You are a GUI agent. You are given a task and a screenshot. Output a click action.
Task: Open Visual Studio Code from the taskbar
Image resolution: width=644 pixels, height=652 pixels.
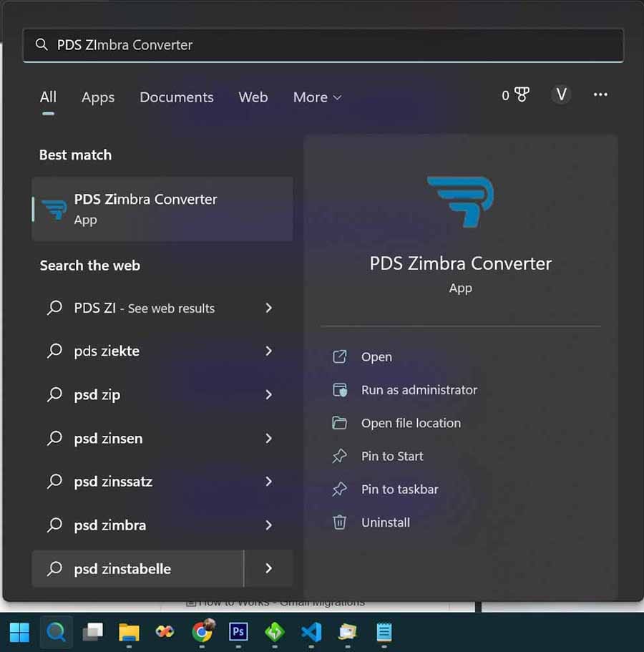tap(311, 632)
